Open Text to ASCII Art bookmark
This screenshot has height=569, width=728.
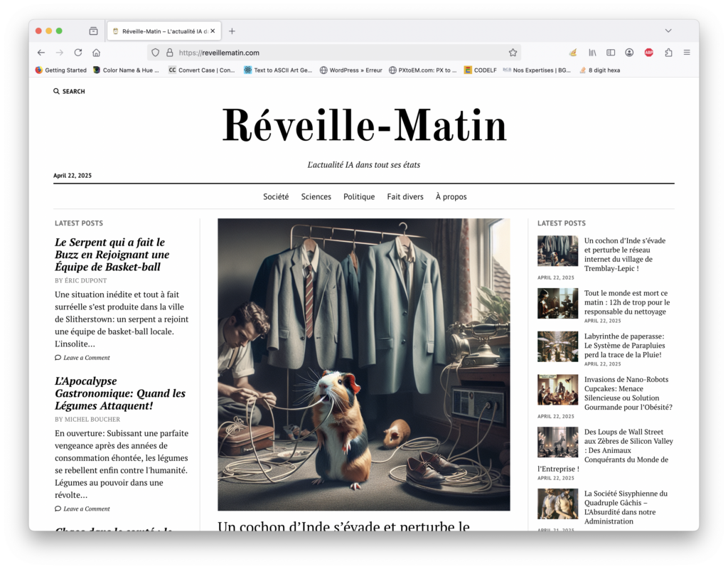point(278,70)
